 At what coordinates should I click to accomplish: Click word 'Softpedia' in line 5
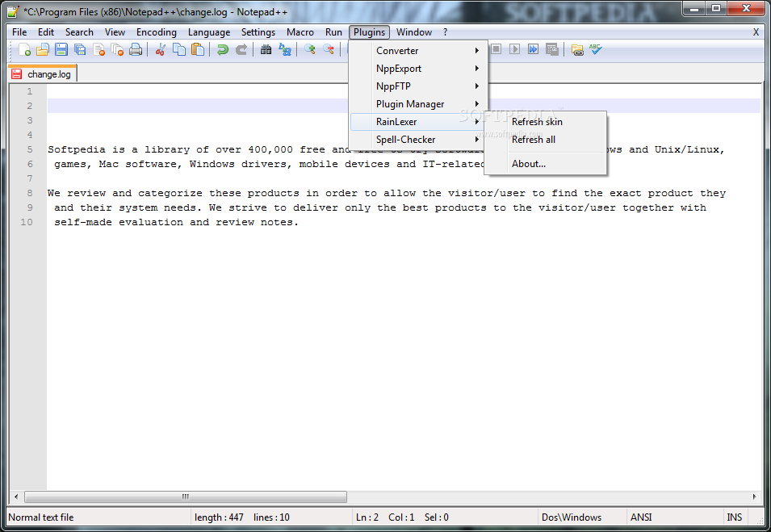(x=76, y=149)
